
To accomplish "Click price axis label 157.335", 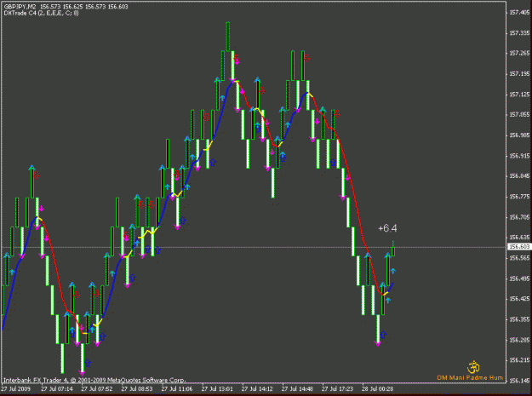I will coord(519,33).
